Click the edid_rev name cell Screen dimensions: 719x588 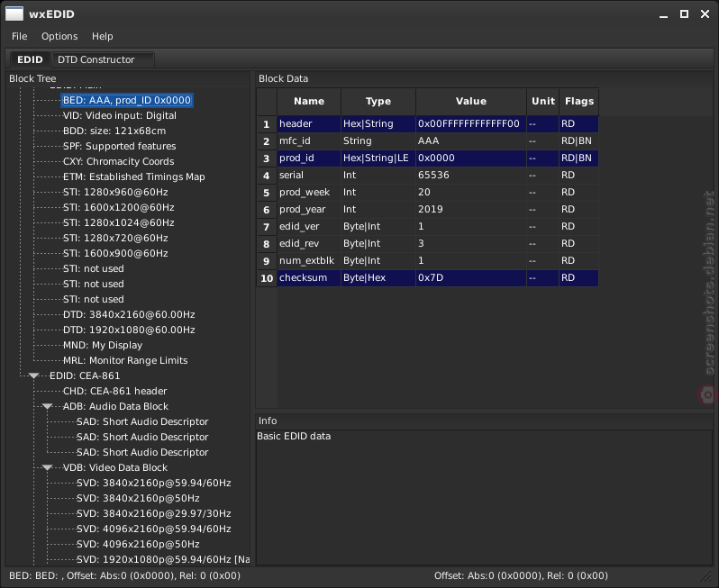coord(309,243)
